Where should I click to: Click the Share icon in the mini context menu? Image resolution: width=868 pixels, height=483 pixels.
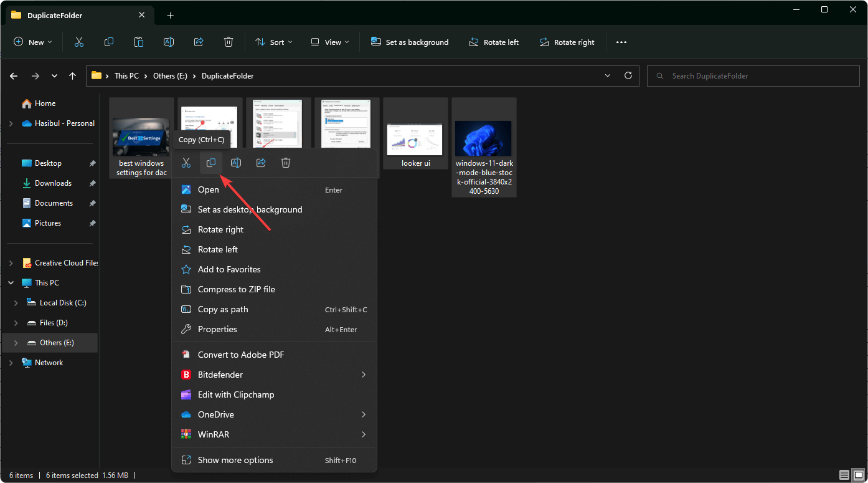coord(260,163)
